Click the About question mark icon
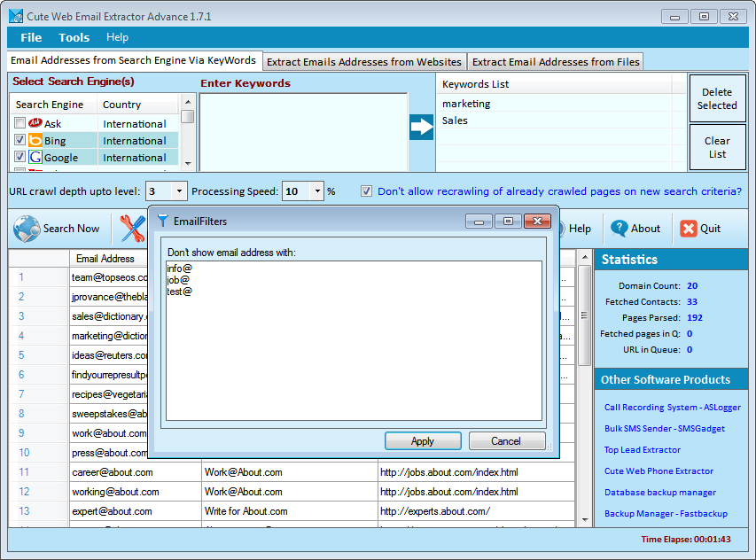This screenshot has width=756, height=560. pos(620,229)
